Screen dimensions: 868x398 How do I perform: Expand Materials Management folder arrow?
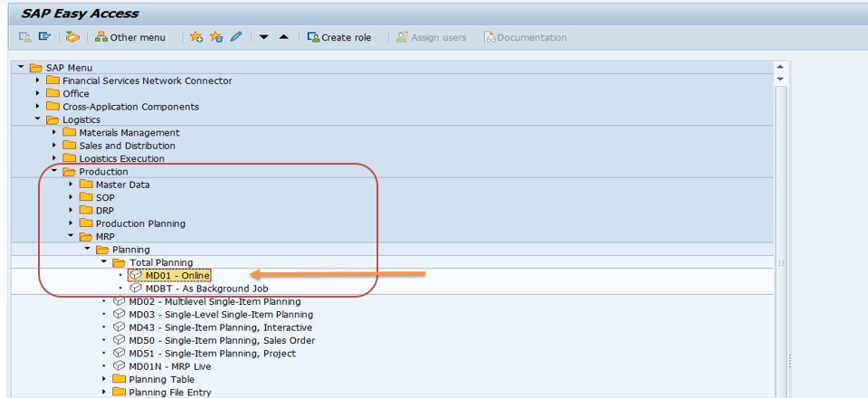[54, 132]
